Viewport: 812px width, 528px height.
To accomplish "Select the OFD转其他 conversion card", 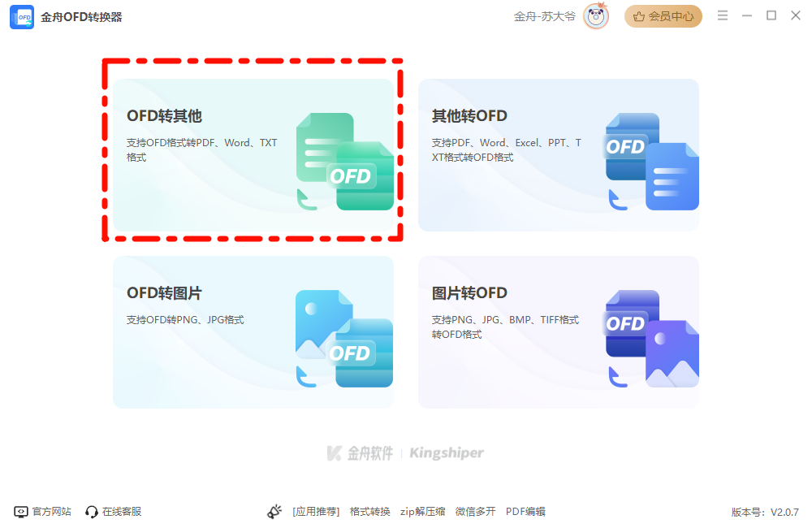I will point(253,155).
